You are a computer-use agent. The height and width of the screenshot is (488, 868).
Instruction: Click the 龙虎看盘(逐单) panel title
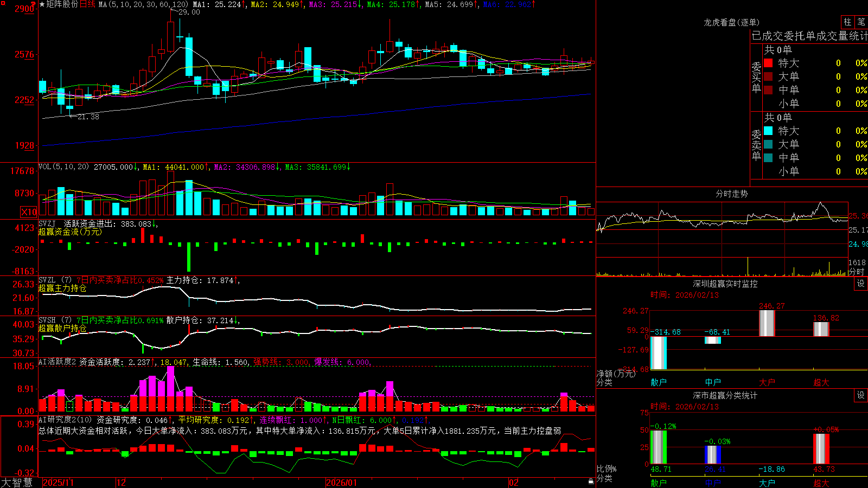[x=731, y=22]
